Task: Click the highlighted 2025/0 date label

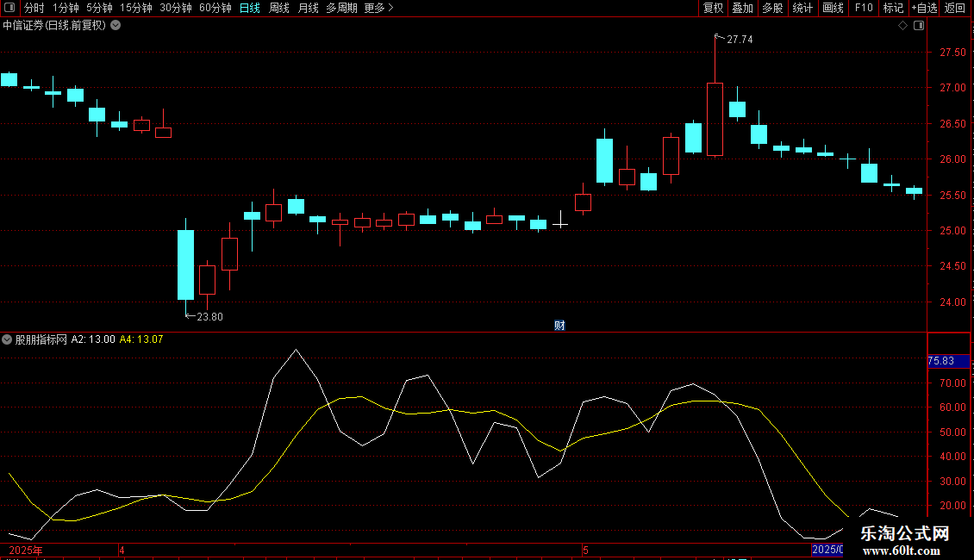Action: 827,550
